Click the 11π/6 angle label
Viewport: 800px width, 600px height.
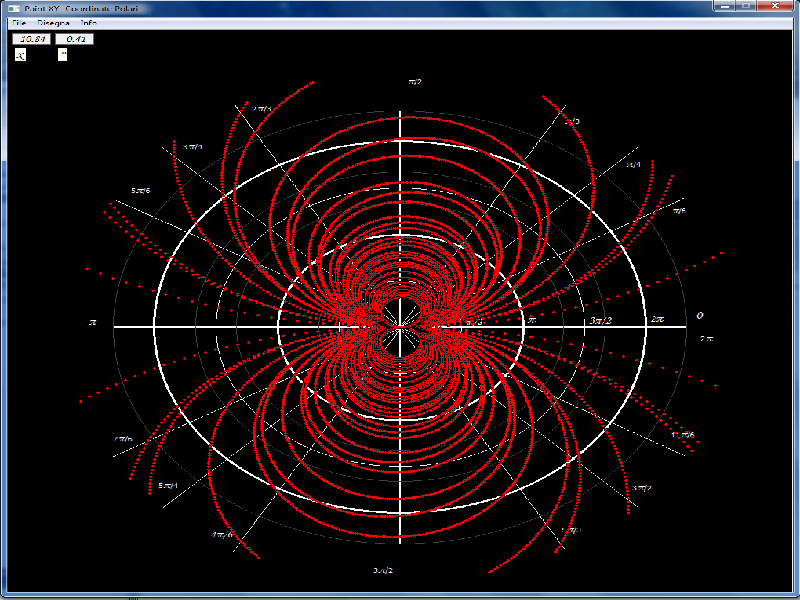coord(683,435)
